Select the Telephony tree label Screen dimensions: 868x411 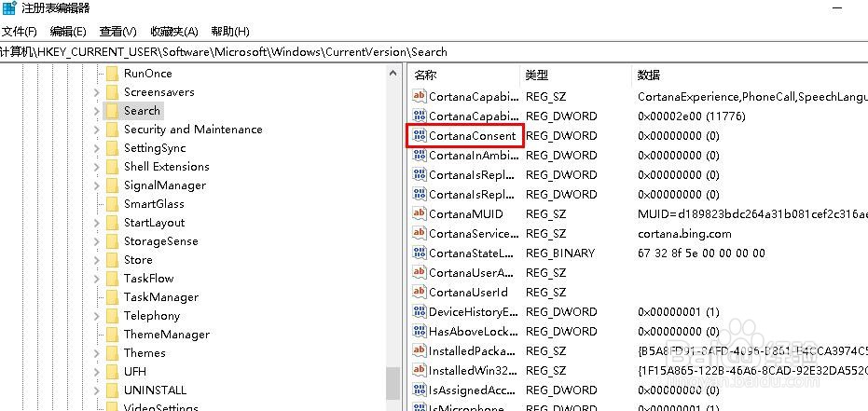point(152,316)
